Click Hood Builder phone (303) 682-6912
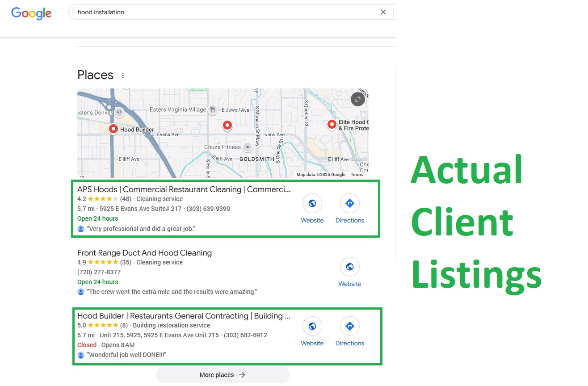The height and width of the screenshot is (386, 588). coord(245,335)
